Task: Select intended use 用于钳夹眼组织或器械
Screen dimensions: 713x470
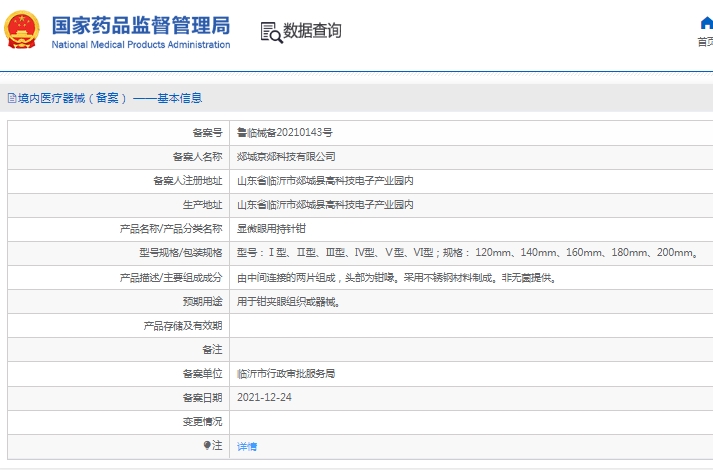Action: 288,301
